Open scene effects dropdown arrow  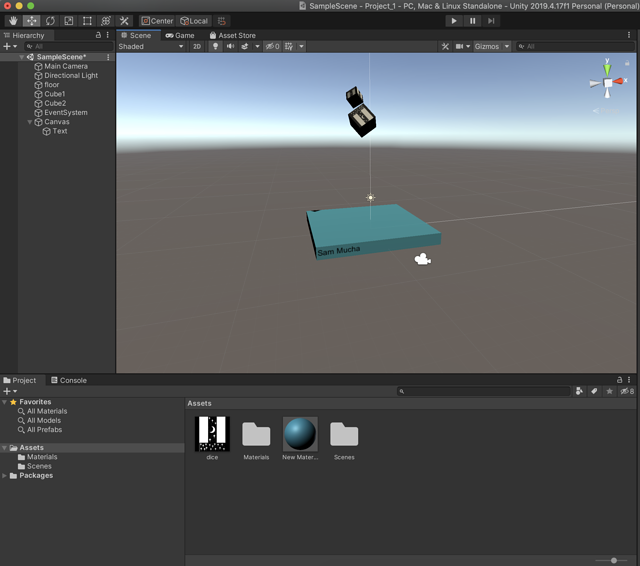[257, 47]
